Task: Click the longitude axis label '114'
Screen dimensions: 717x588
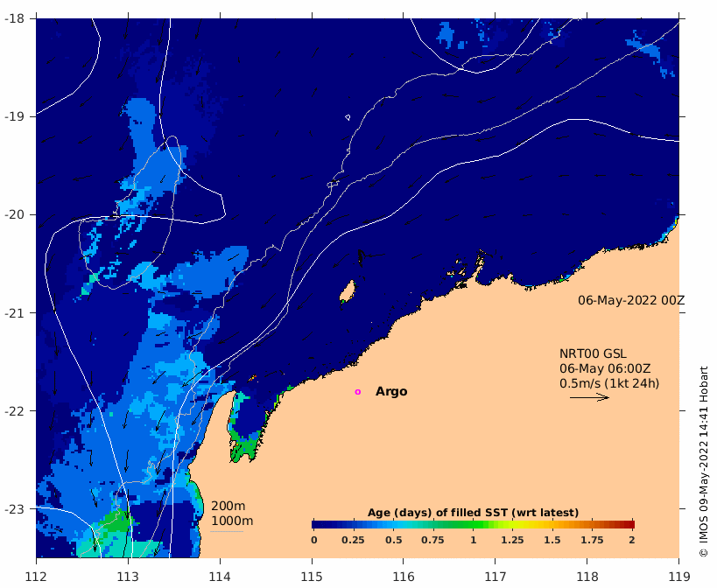Action: 220,577
